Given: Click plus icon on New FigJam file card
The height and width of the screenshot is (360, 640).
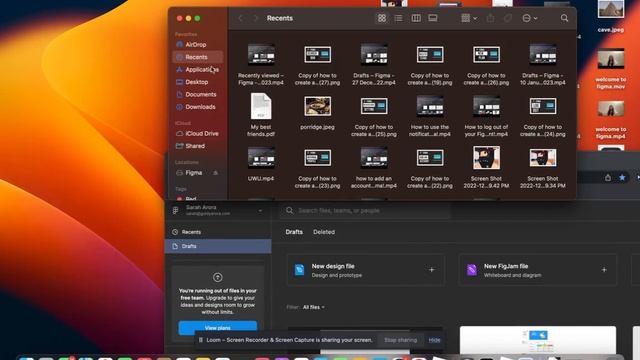Looking at the screenshot, I should (604, 270).
